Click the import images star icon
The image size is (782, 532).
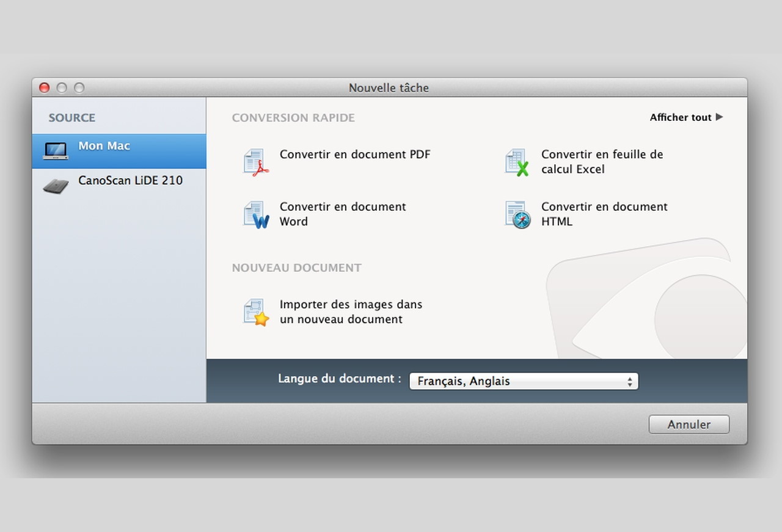coord(256,312)
